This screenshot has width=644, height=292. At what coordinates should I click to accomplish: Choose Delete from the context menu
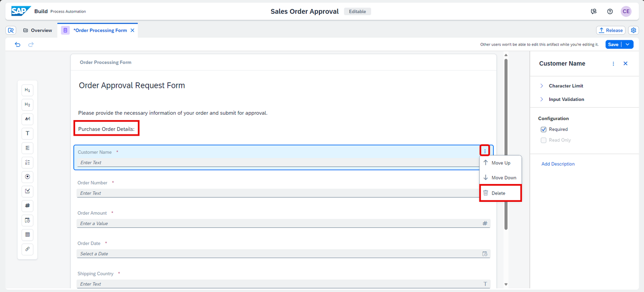(x=500, y=193)
